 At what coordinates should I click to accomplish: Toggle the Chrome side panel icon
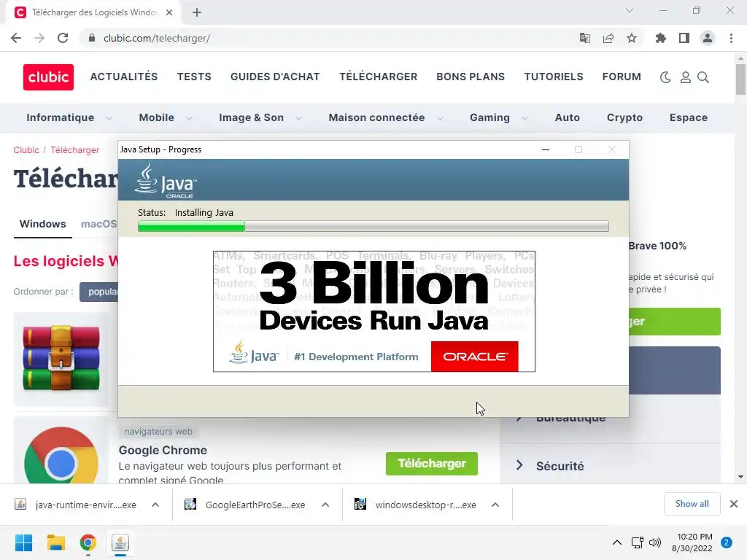[684, 38]
